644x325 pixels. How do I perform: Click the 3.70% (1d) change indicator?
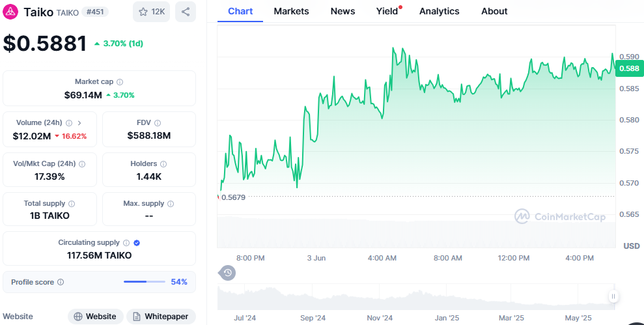[x=119, y=44]
